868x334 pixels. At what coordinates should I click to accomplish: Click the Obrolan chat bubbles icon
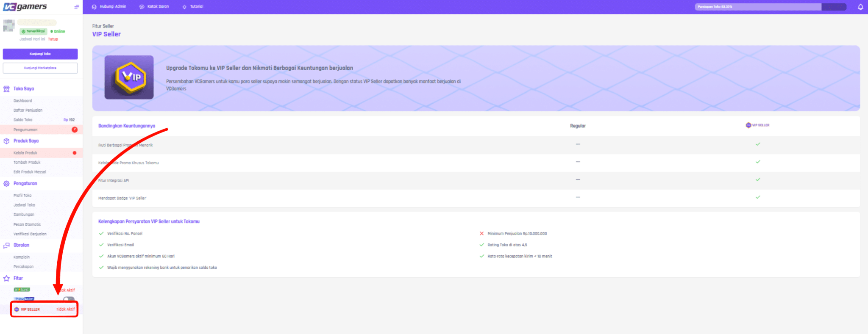click(x=6, y=246)
